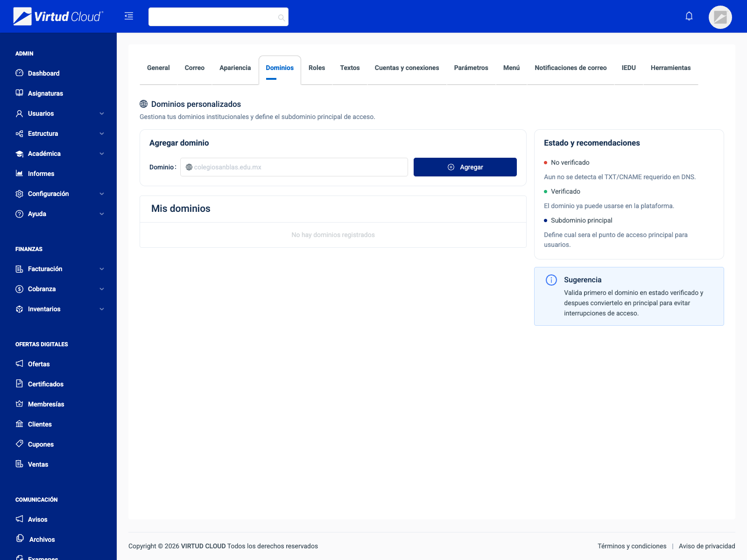Click the 'Verificado' status label

[x=565, y=191]
